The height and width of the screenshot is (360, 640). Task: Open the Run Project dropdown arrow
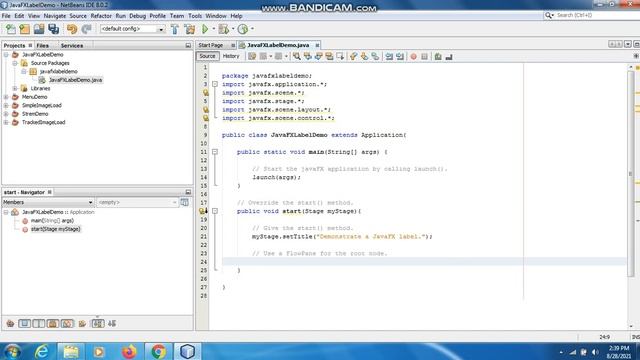coord(213,29)
